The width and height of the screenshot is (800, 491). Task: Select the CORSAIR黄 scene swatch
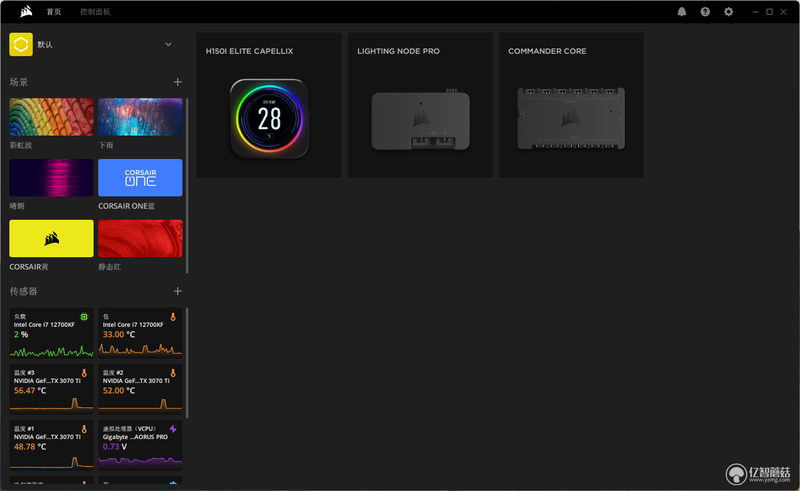click(52, 238)
